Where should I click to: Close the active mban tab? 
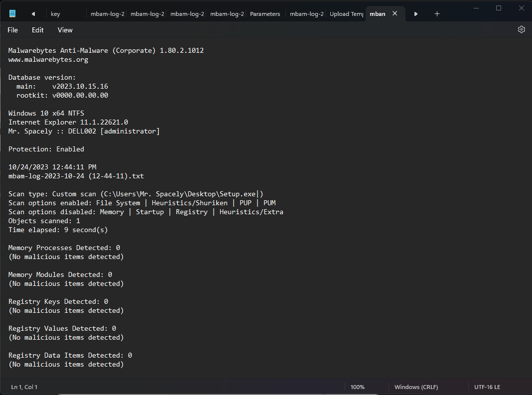[x=395, y=13]
